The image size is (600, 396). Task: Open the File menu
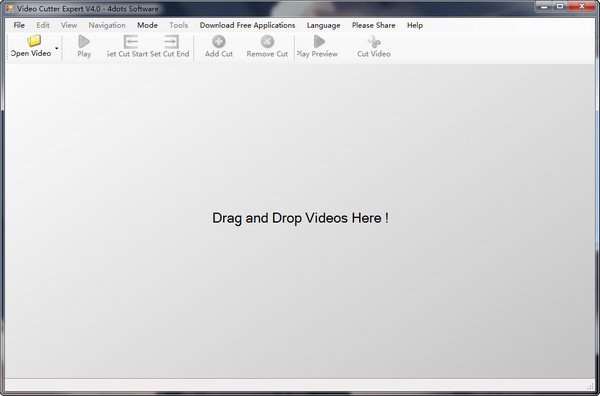19,25
